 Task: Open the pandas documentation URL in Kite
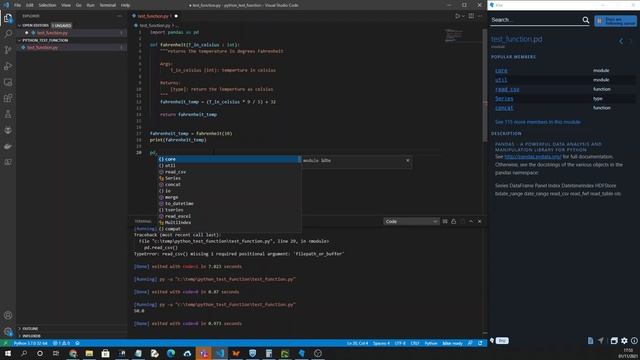click(533, 156)
